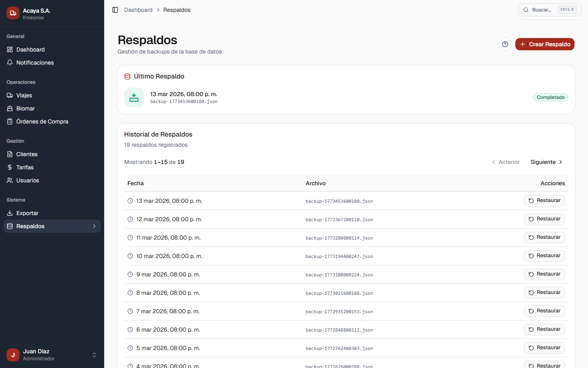588x368 pixels.
Task: Expand the Respaldos sidebar chevron
Action: click(94, 226)
